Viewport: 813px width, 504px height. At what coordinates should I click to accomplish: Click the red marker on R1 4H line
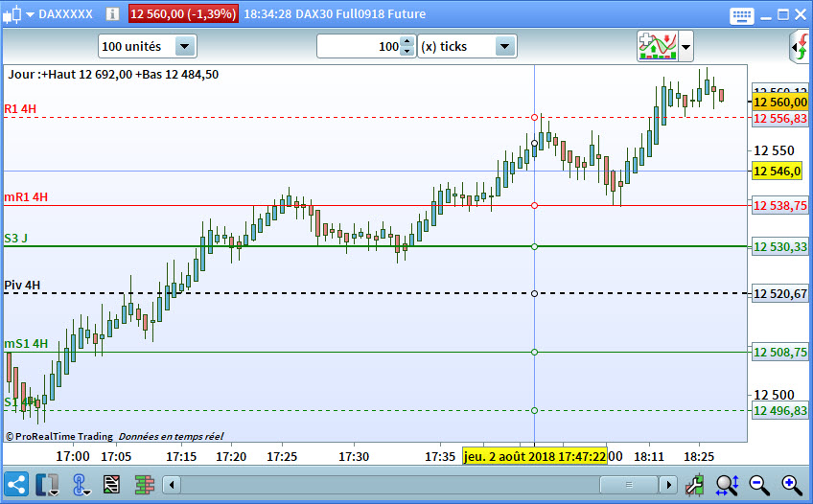(x=535, y=118)
